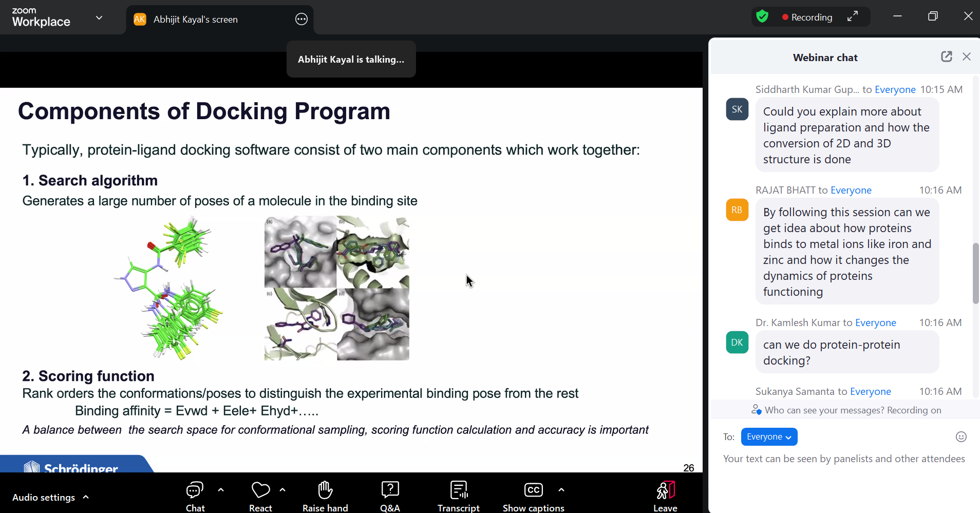Pop out the Webinar chat window
The image size is (980, 513).
point(946,57)
